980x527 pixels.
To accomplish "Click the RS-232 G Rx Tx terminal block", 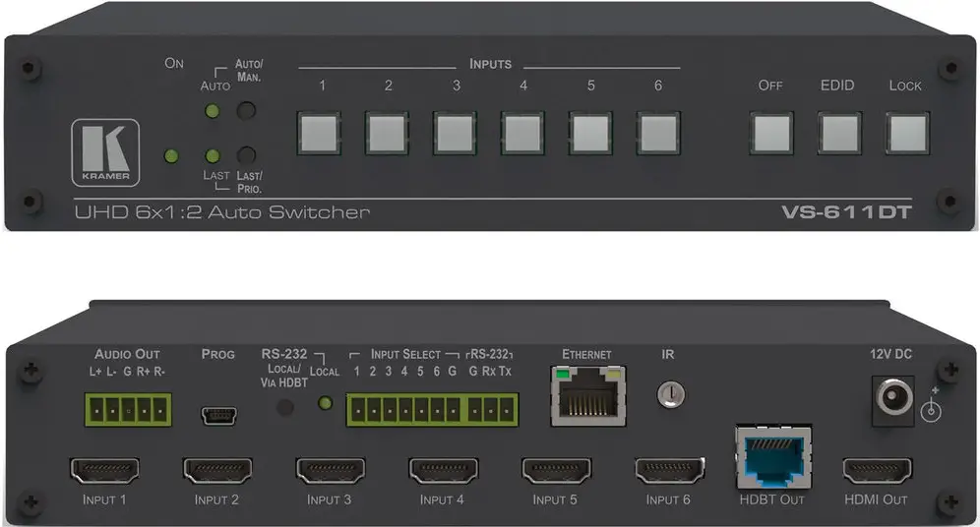I will [493, 410].
